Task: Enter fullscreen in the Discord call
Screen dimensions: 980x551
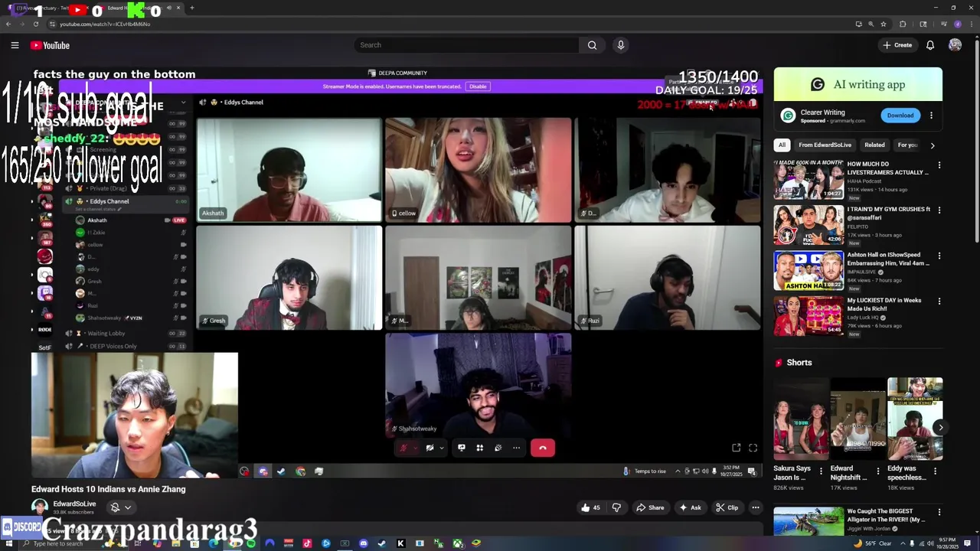Action: click(x=753, y=448)
